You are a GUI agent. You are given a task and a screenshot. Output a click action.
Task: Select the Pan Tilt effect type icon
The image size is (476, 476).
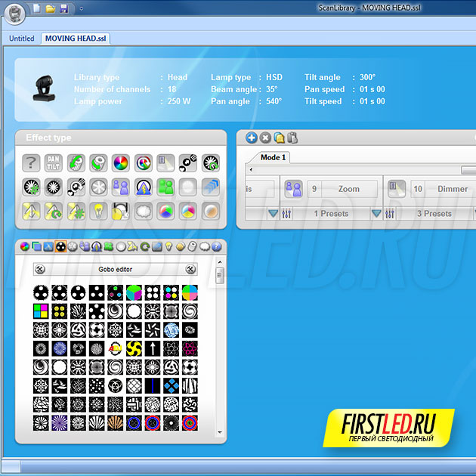coord(53,162)
